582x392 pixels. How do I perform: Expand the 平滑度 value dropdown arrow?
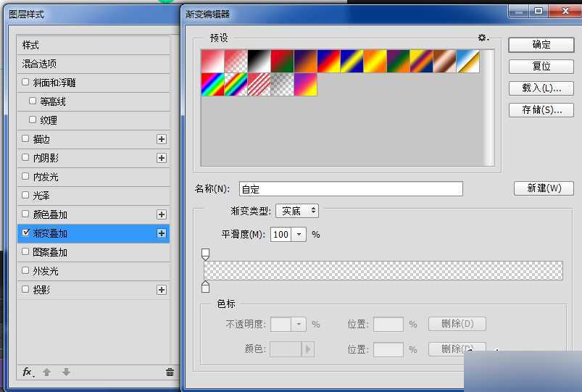(x=299, y=234)
